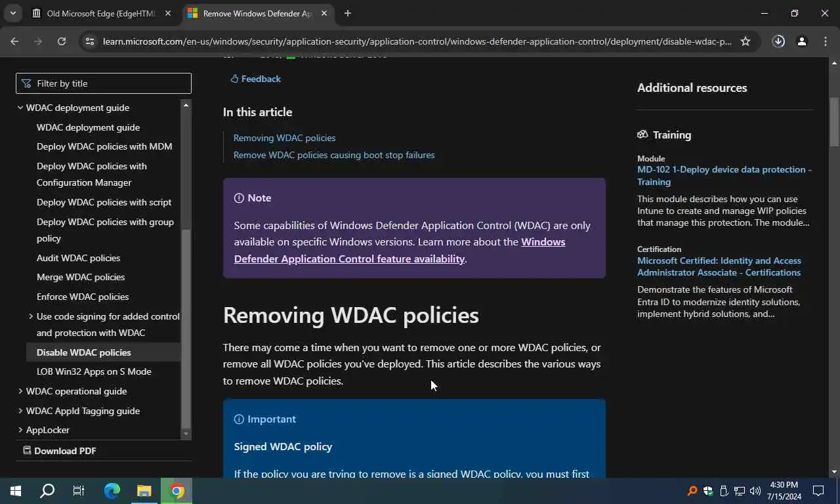Jump to Remove WDAC policies causing boot stop failures
The width and height of the screenshot is (840, 504).
tap(334, 155)
